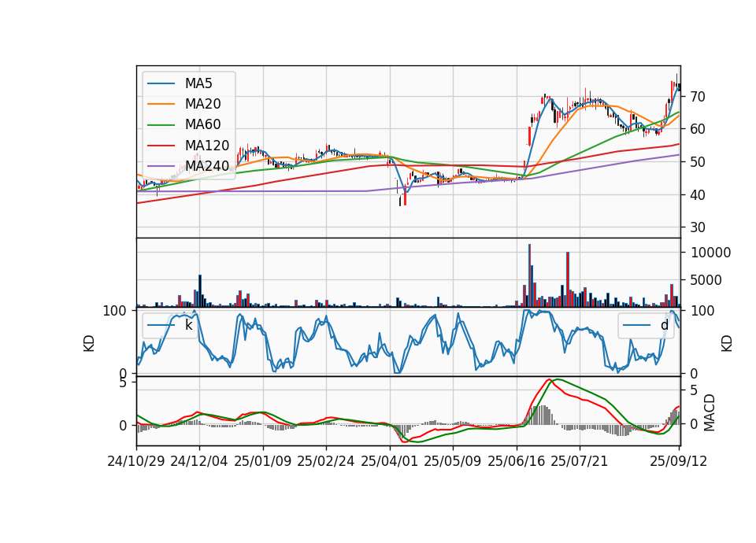Click the price axis value 50
This screenshot has width=756, height=543.
[x=697, y=162]
